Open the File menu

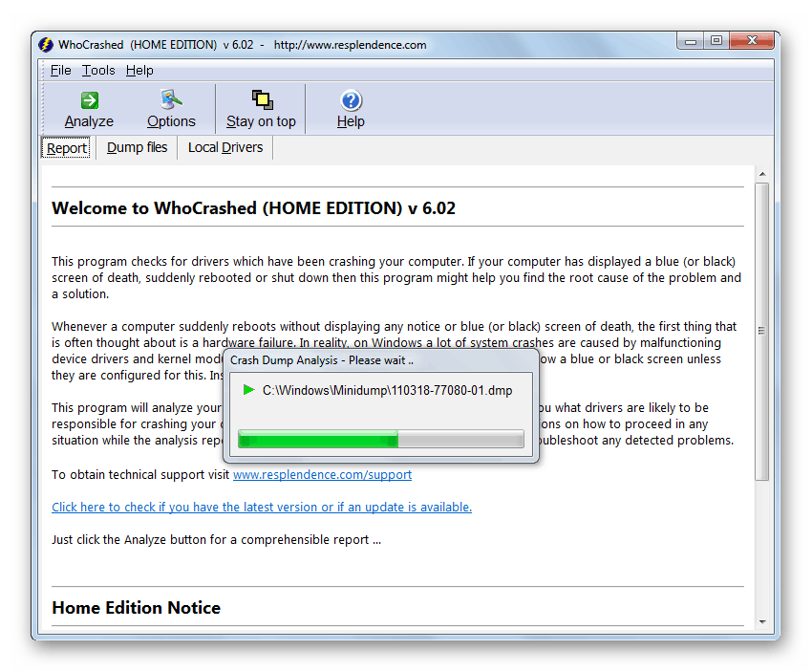click(x=60, y=71)
